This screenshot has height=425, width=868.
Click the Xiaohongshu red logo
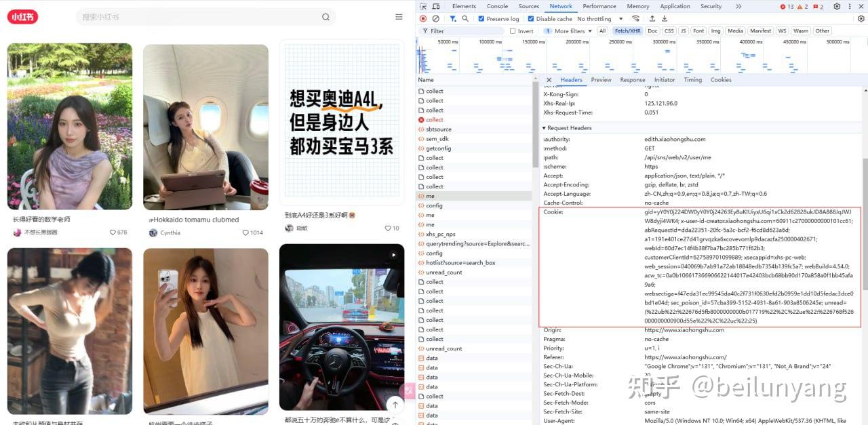click(22, 16)
